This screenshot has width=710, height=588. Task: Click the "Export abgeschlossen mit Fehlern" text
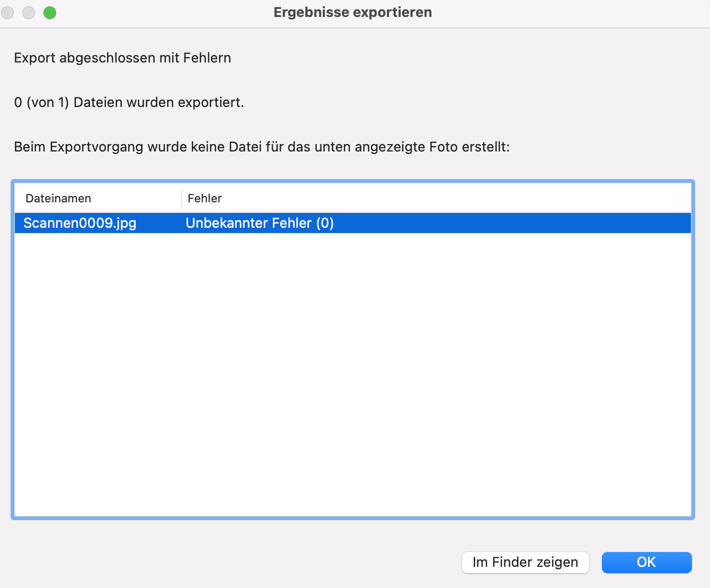pyautogui.click(x=122, y=58)
